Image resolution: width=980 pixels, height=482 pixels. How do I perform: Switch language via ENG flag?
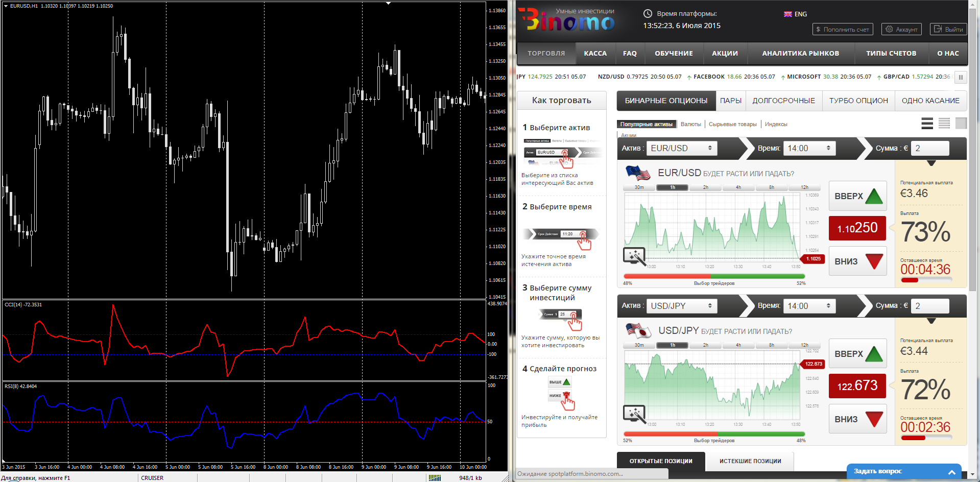pos(795,14)
